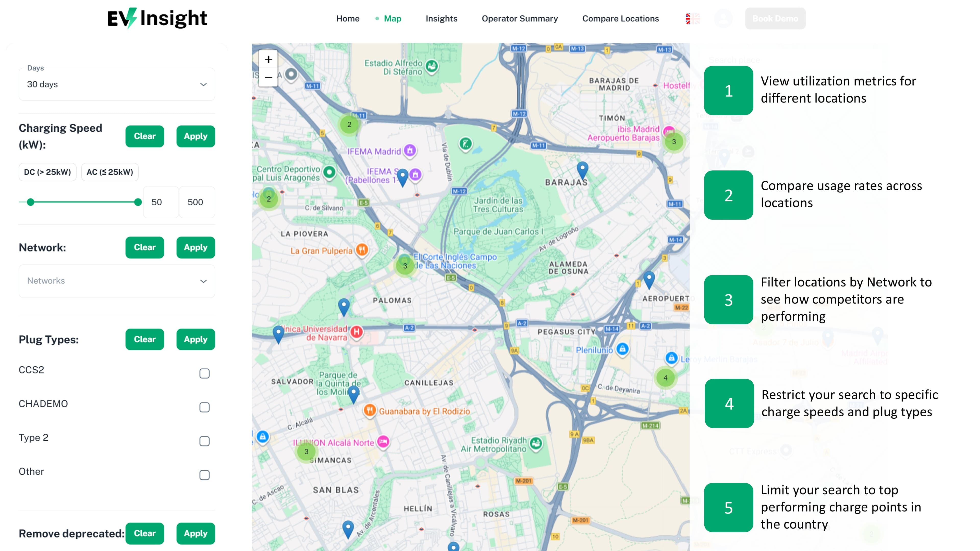The image size is (980, 551).
Task: Clear the Plug Types filter
Action: (144, 339)
